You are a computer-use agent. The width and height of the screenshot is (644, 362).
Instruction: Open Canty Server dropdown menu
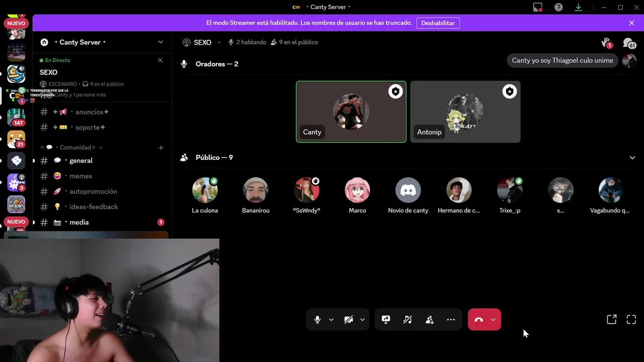160,42
